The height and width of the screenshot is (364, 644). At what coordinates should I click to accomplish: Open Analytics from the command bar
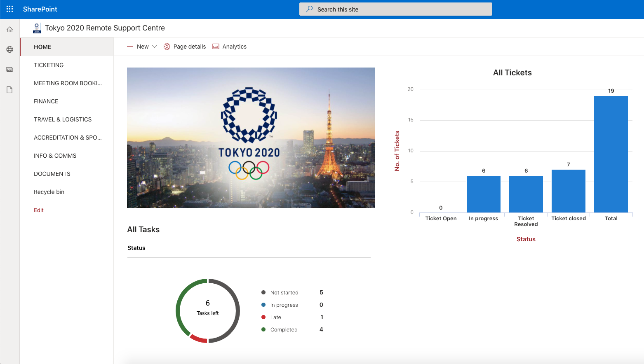point(230,47)
